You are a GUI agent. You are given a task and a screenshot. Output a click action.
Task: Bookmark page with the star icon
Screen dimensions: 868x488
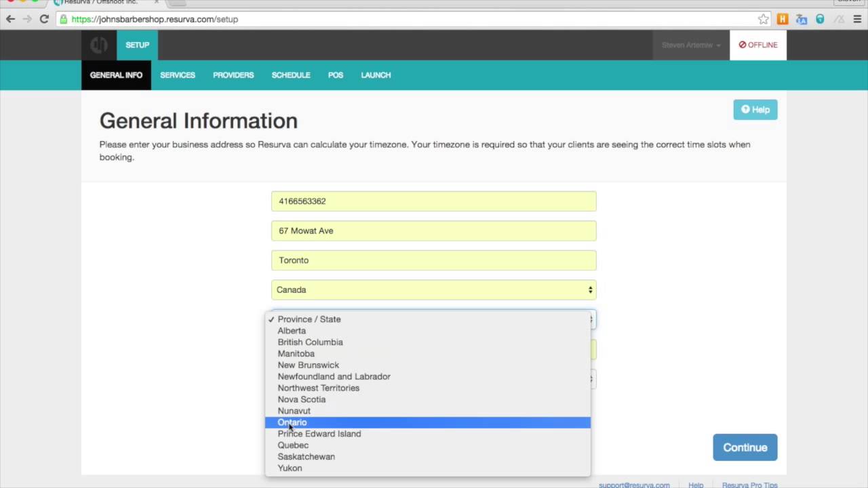pyautogui.click(x=763, y=19)
